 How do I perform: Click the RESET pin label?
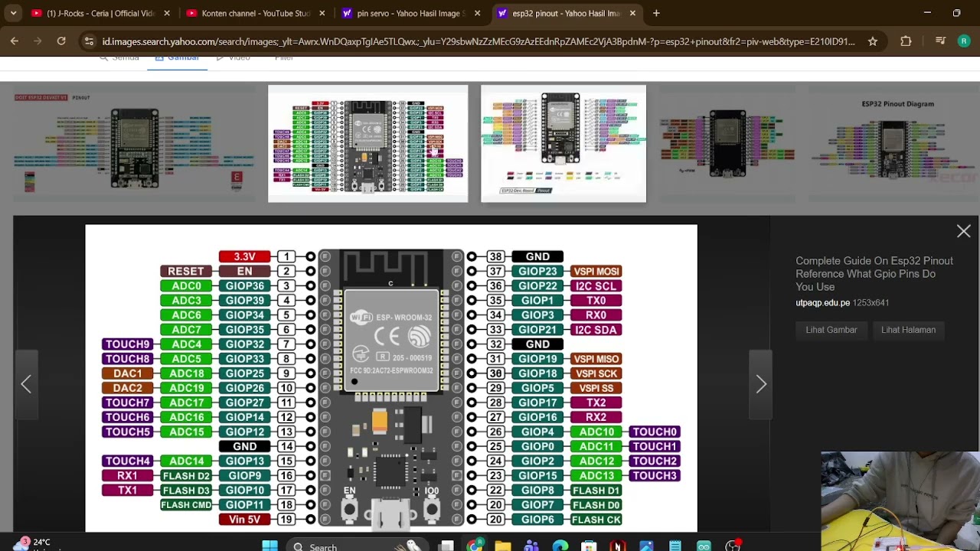(x=186, y=271)
